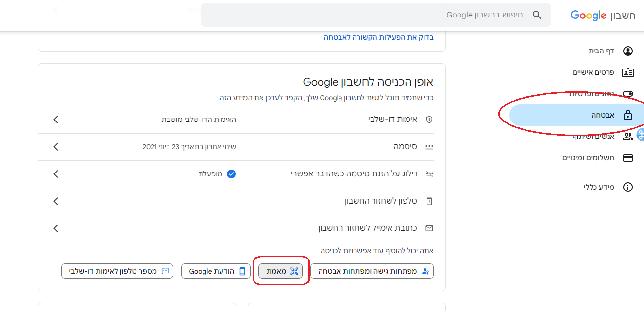The width and height of the screenshot is (644, 311).
Task: Expand the 2-Step Verification row chevron
Action: (x=56, y=120)
